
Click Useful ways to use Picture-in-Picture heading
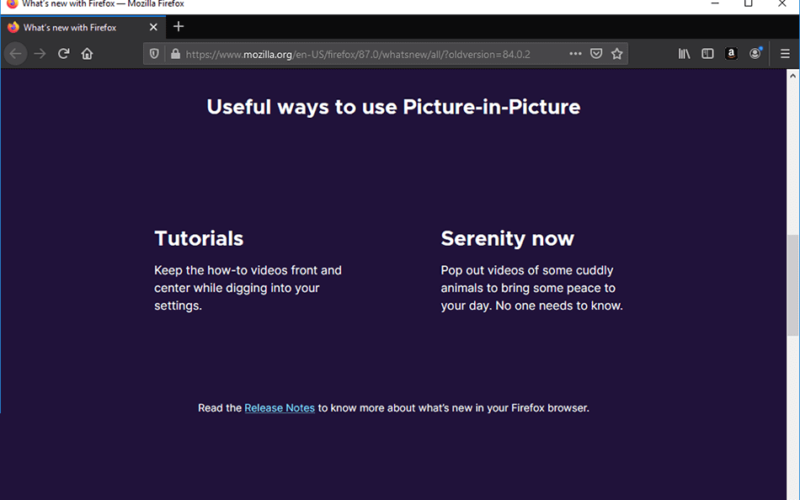[393, 107]
